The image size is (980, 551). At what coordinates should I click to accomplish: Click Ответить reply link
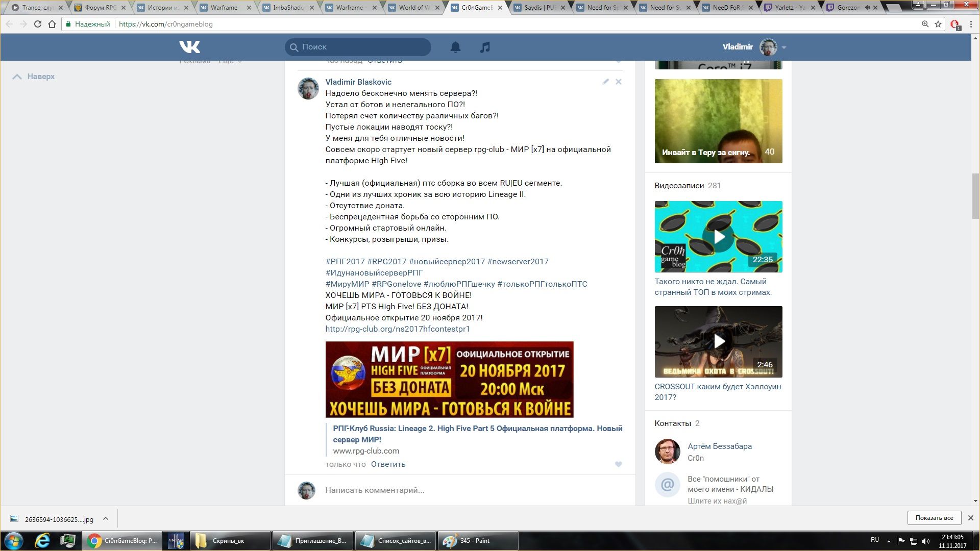(x=388, y=464)
